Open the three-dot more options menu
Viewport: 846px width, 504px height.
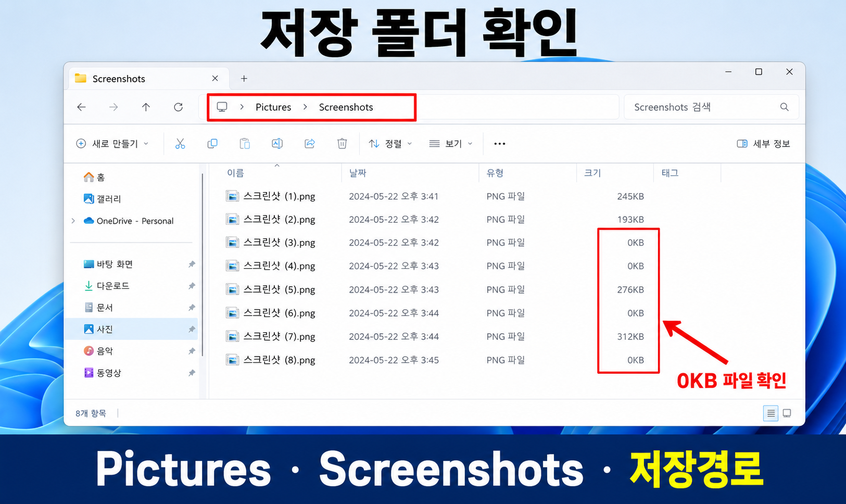pyautogui.click(x=500, y=144)
